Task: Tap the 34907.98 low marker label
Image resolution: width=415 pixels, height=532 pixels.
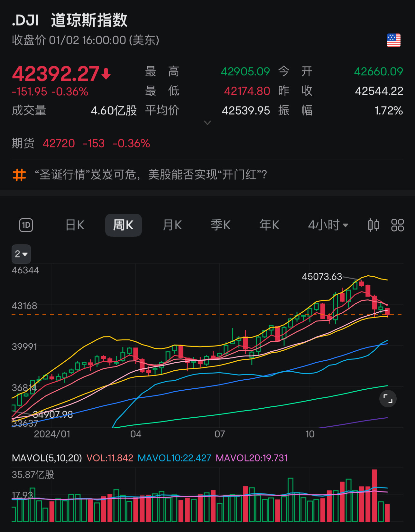Action: pyautogui.click(x=53, y=414)
